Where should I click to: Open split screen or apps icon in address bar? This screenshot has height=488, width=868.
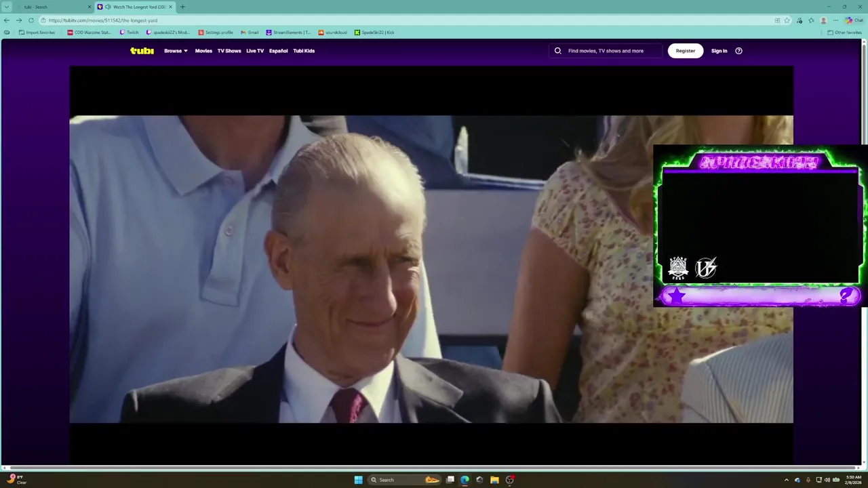point(777,20)
